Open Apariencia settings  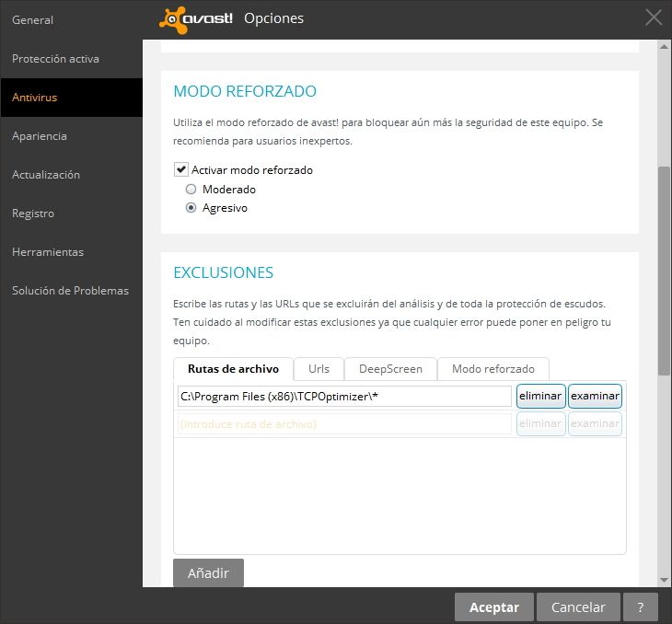pyautogui.click(x=40, y=136)
